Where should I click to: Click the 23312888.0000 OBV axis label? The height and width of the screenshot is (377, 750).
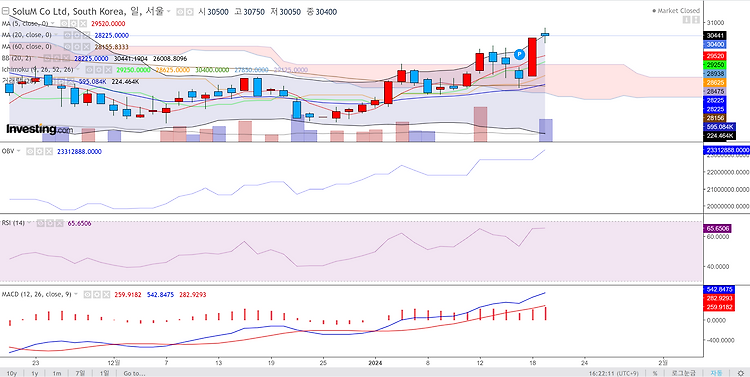pos(726,150)
